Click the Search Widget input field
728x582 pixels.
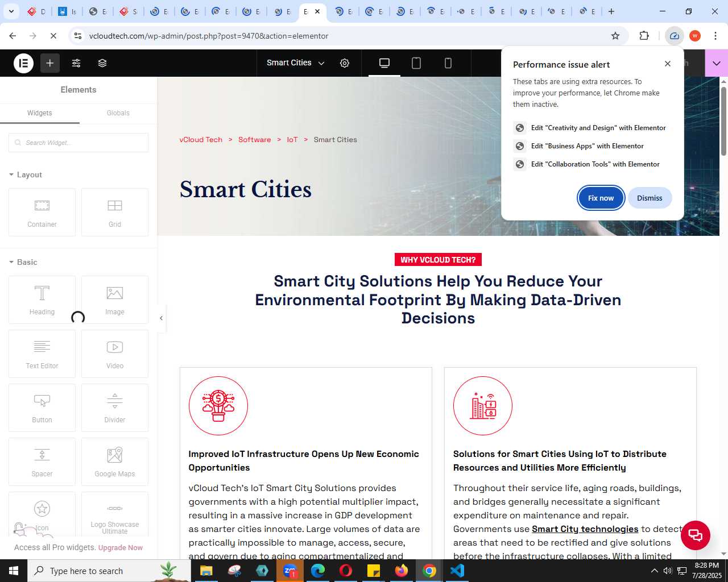click(x=78, y=143)
